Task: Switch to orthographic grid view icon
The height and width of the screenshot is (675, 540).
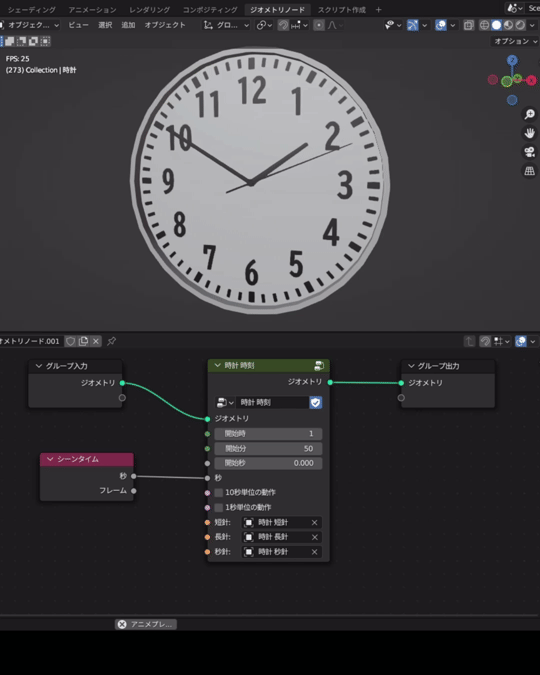Action: (x=529, y=171)
